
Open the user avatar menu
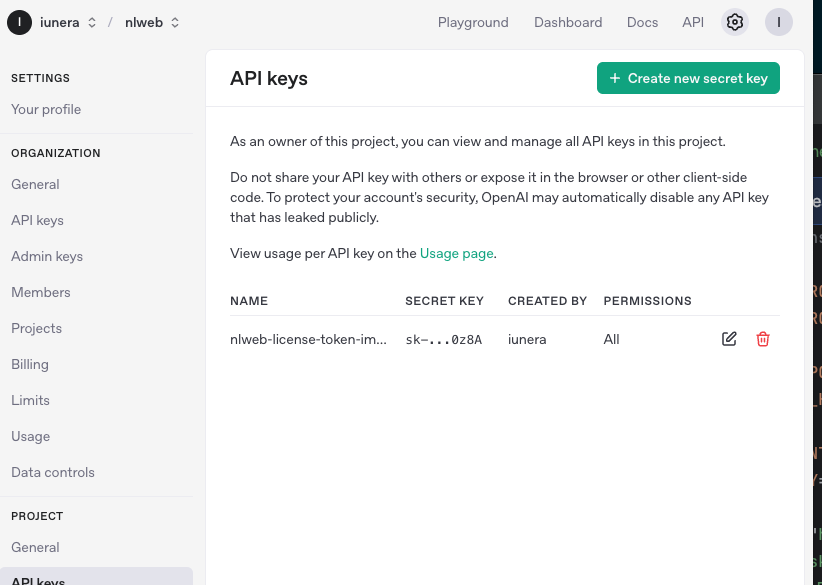[x=778, y=22]
